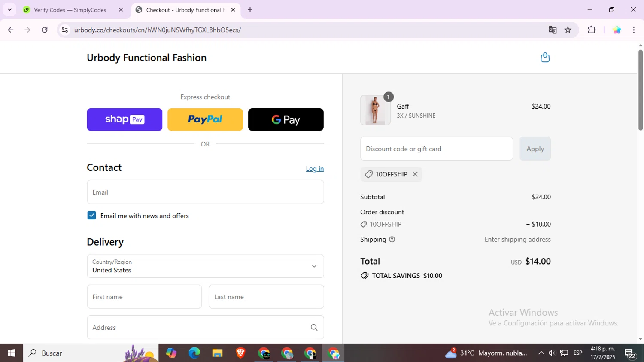The height and width of the screenshot is (362, 644).
Task: Open the shopping bag cart icon
Action: (x=545, y=58)
